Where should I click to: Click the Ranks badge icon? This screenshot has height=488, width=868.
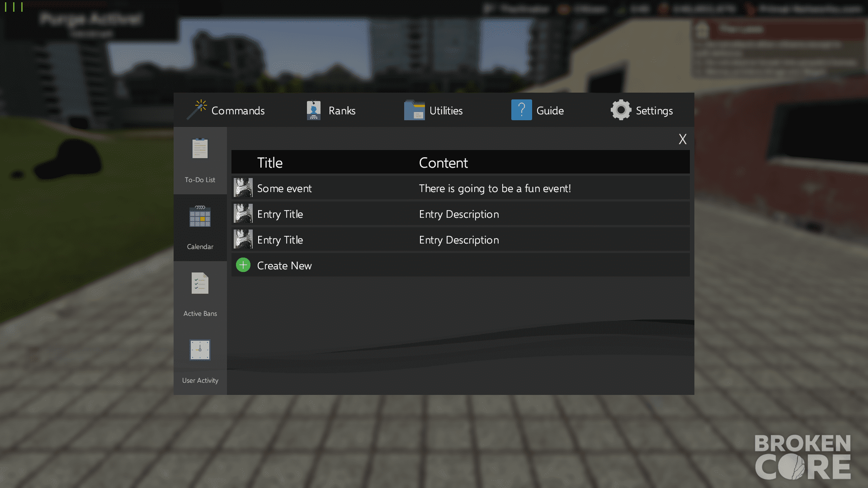tap(313, 110)
